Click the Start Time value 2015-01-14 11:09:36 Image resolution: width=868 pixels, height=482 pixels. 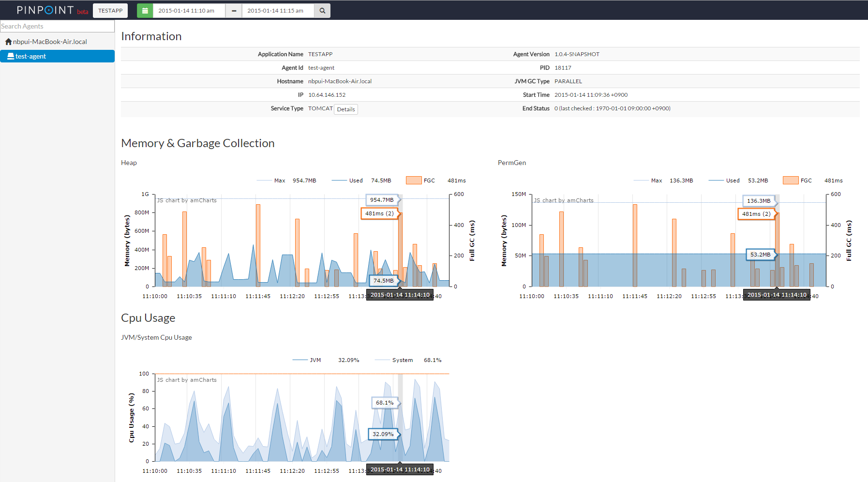(591, 95)
